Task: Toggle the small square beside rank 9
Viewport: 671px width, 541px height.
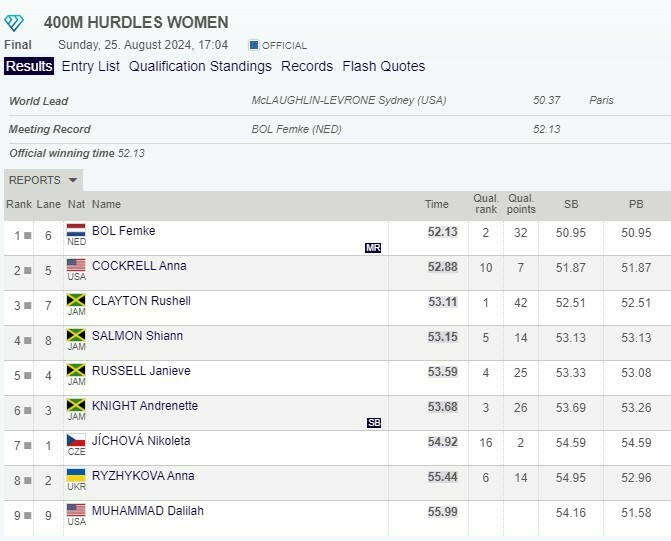Action: coord(28,516)
